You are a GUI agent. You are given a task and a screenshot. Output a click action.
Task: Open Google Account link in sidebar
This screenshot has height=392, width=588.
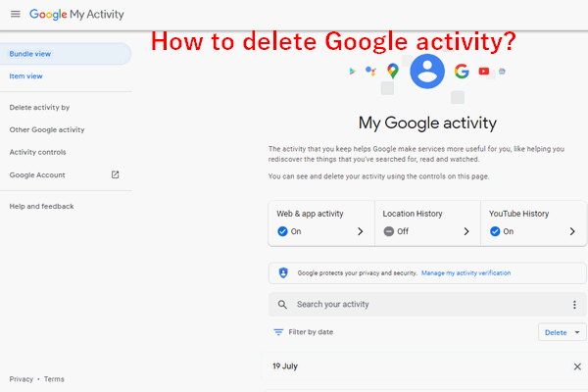click(x=37, y=174)
